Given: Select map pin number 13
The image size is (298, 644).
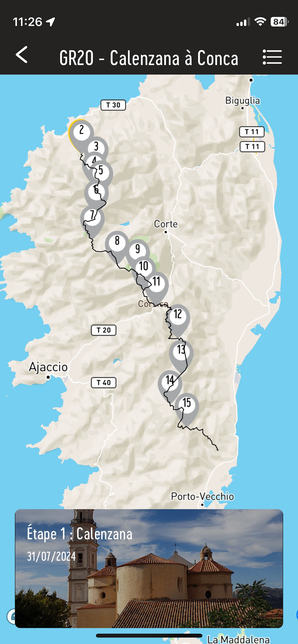Looking at the screenshot, I should pos(181,350).
